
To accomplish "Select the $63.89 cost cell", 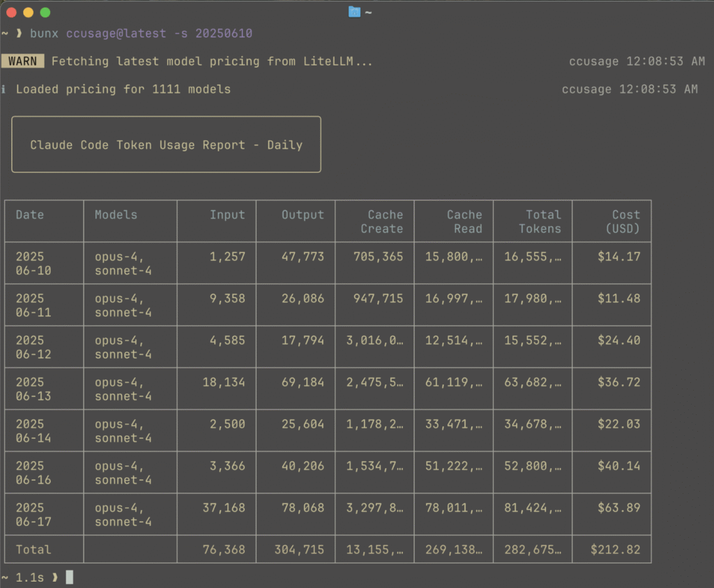I will click(618, 508).
